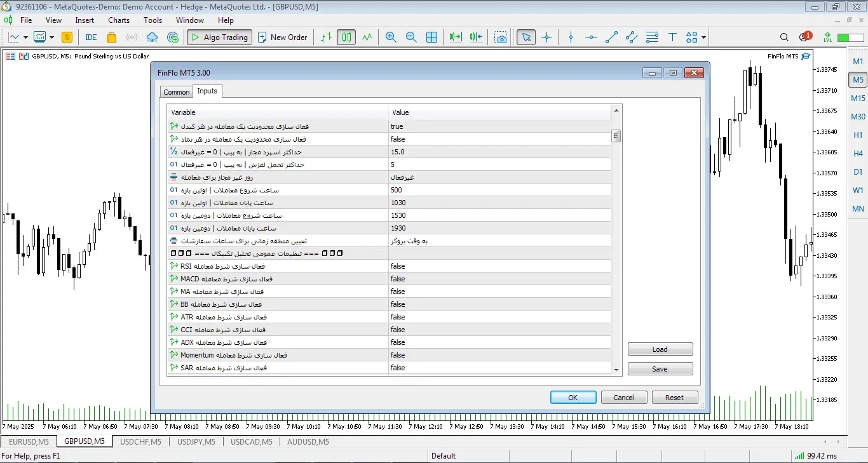The image size is (868, 463).
Task: Open dropdown arrow next to chart type icon
Action: pos(25,37)
